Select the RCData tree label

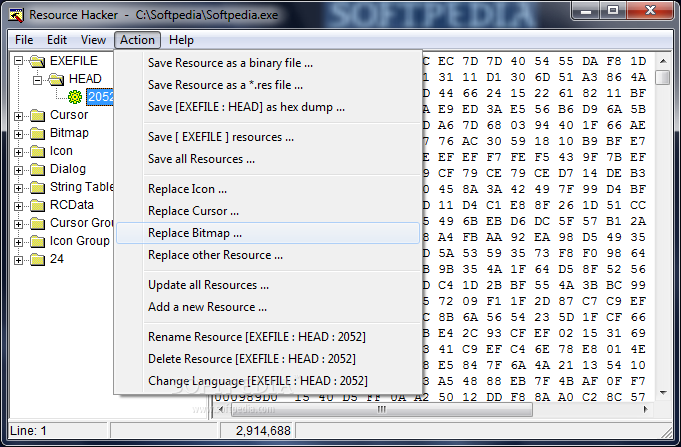(x=72, y=205)
